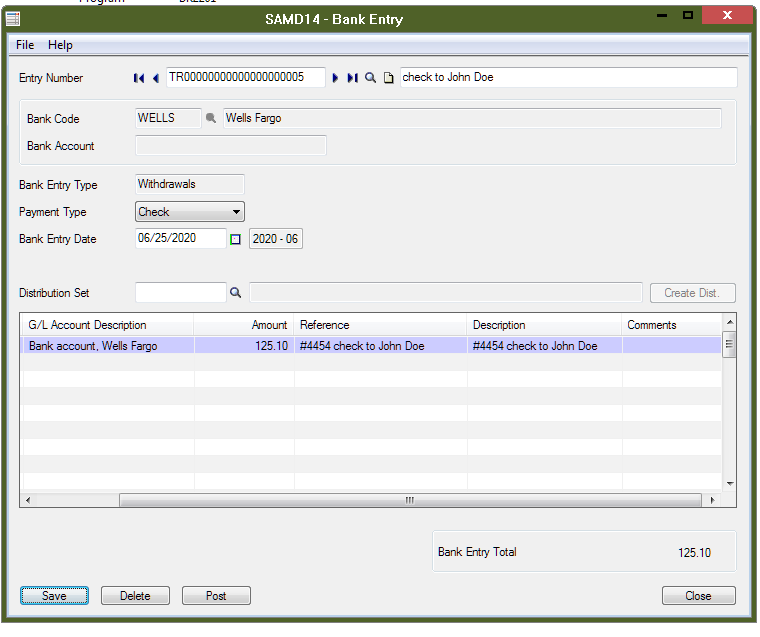Go to next entry number
760x637 pixels.
[335, 78]
